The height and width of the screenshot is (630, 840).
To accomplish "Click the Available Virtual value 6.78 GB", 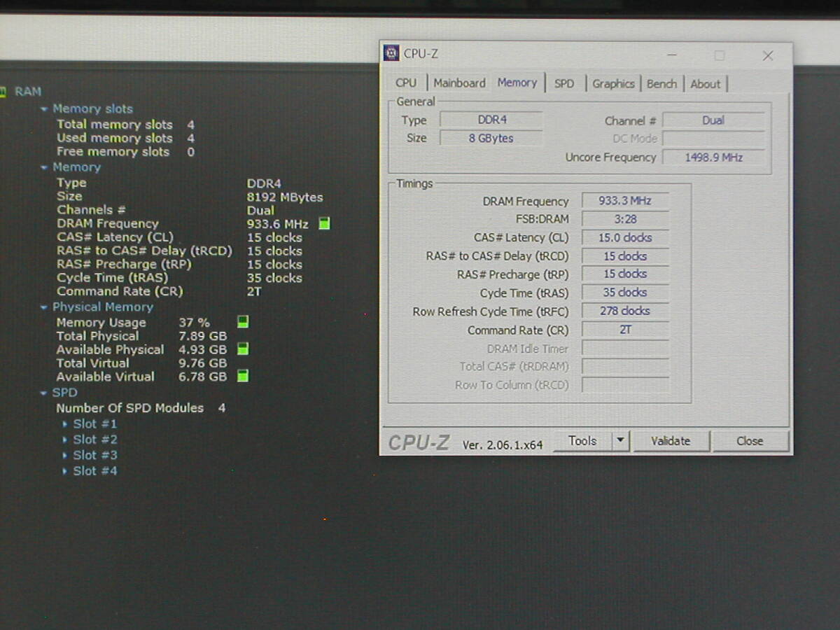I will pyautogui.click(x=202, y=377).
